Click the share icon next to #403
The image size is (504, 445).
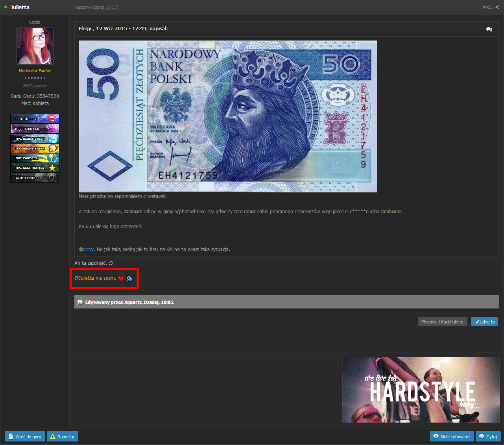[497, 7]
